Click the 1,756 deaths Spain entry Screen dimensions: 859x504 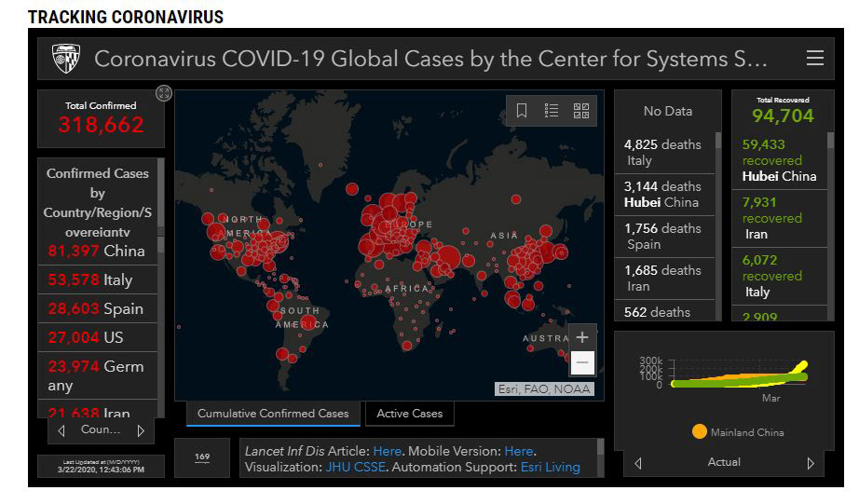[664, 236]
